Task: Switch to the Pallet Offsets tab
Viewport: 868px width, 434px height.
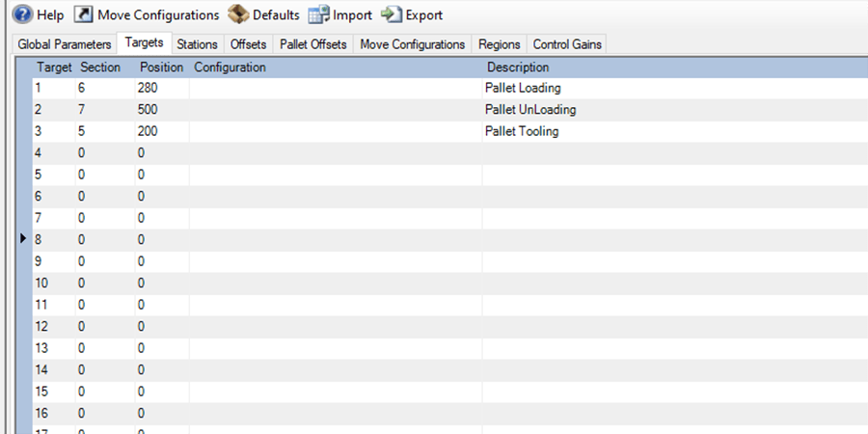Action: (313, 44)
